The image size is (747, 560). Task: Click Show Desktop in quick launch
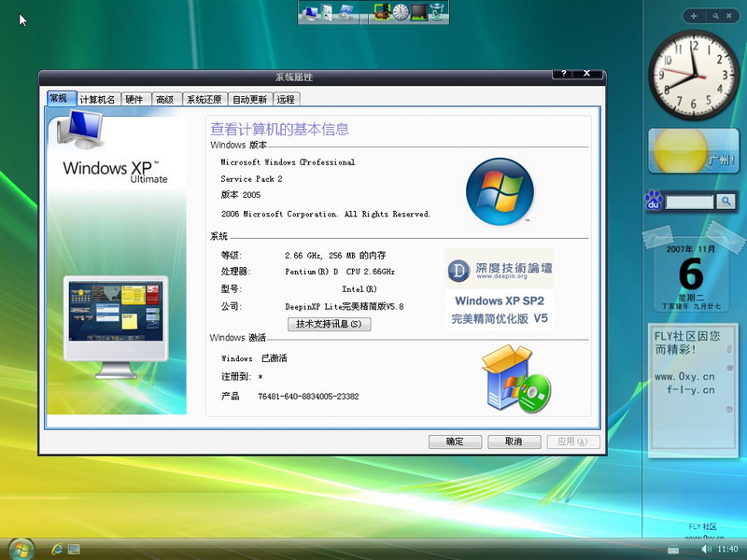pos(74,549)
